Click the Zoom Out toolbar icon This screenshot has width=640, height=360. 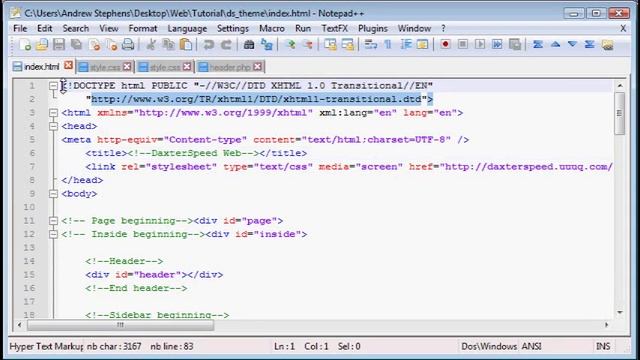click(307, 44)
